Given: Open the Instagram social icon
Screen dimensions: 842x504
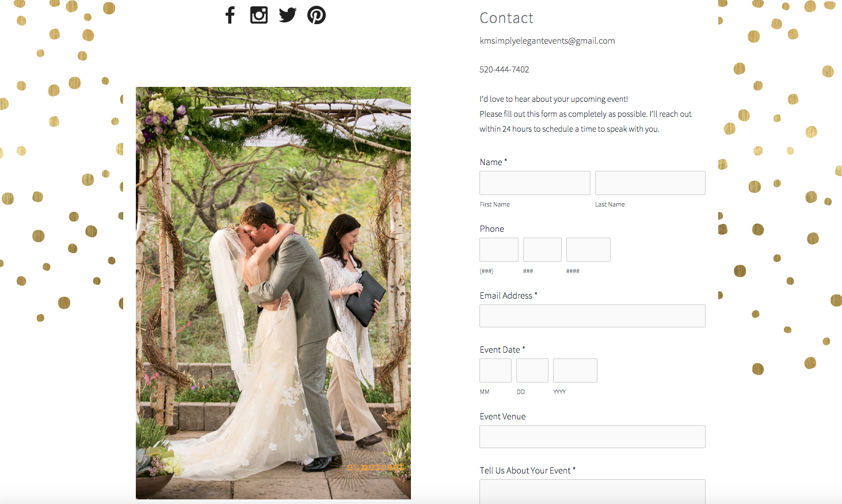Looking at the screenshot, I should [259, 15].
